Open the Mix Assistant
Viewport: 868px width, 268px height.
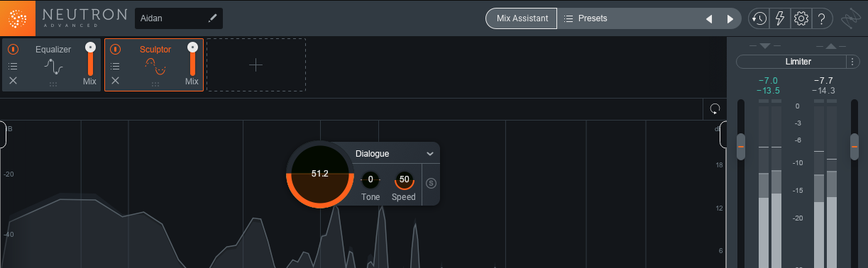click(522, 18)
